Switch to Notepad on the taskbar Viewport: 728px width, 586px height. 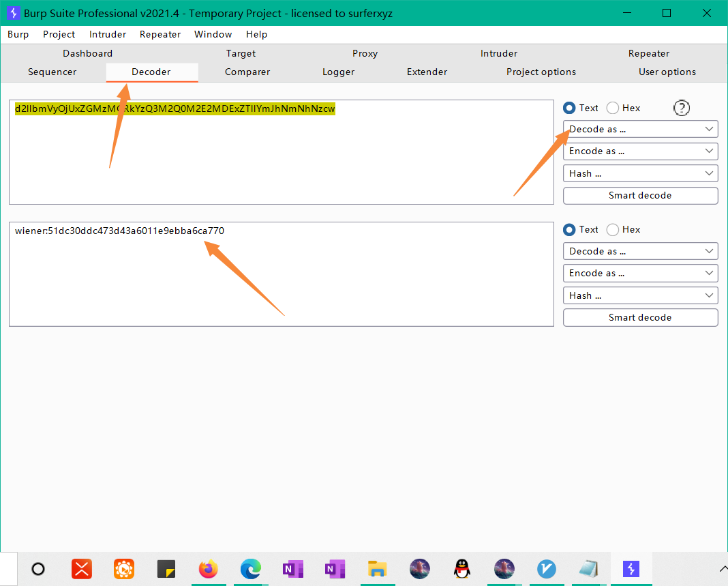[x=589, y=569]
